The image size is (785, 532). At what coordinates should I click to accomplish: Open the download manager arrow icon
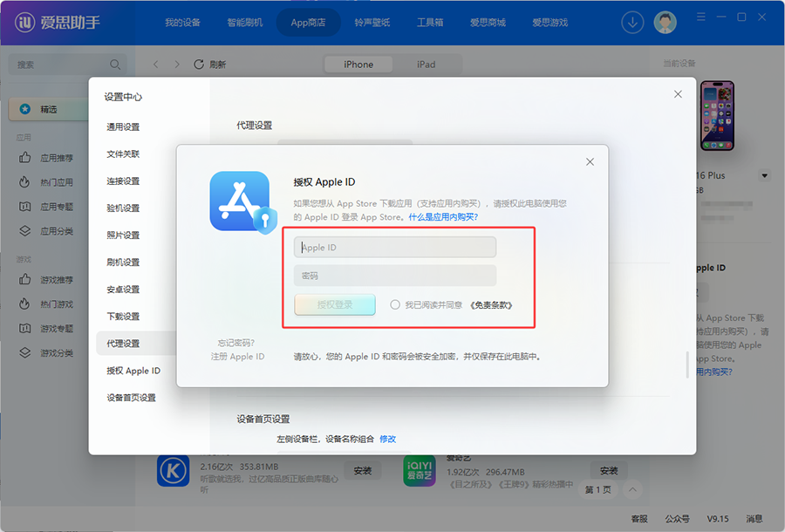click(632, 23)
